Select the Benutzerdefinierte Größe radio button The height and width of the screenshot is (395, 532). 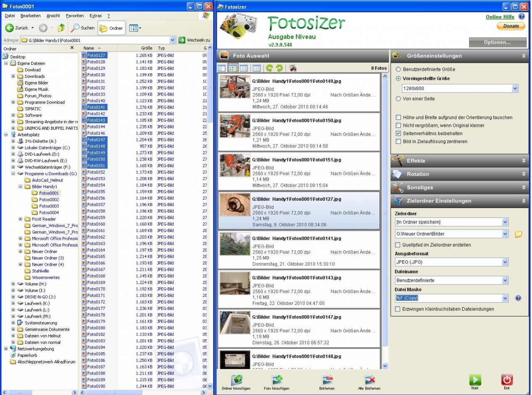[x=399, y=69]
